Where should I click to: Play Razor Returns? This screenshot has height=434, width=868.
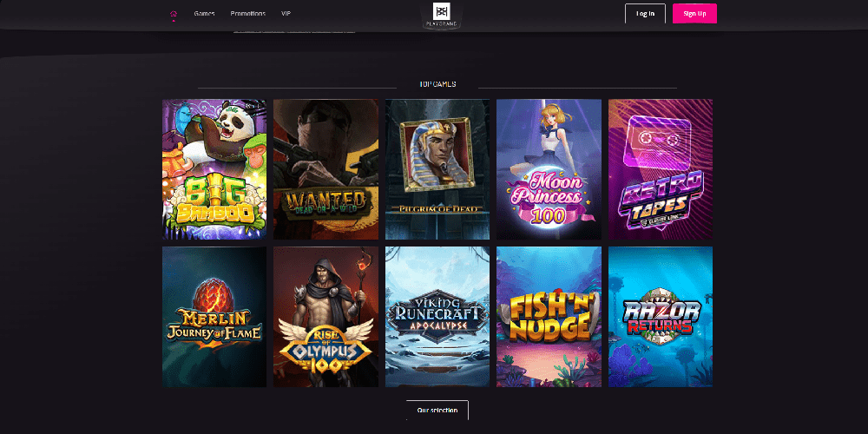click(661, 317)
